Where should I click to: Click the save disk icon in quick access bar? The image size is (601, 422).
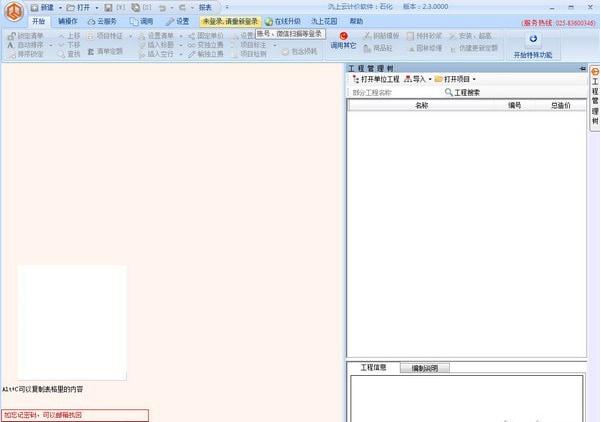point(108,7)
